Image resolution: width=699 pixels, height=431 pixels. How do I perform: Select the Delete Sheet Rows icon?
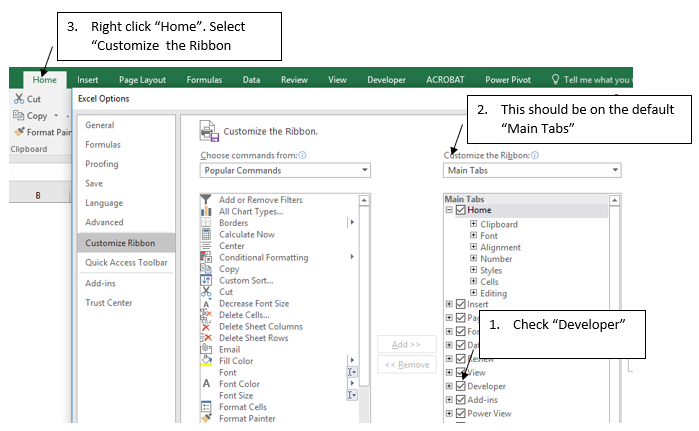tap(206, 338)
